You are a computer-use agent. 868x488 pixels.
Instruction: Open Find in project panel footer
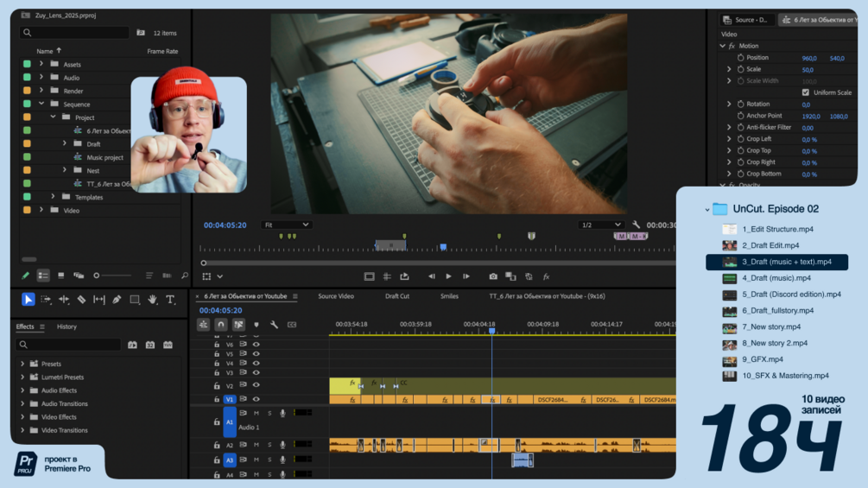click(x=184, y=275)
